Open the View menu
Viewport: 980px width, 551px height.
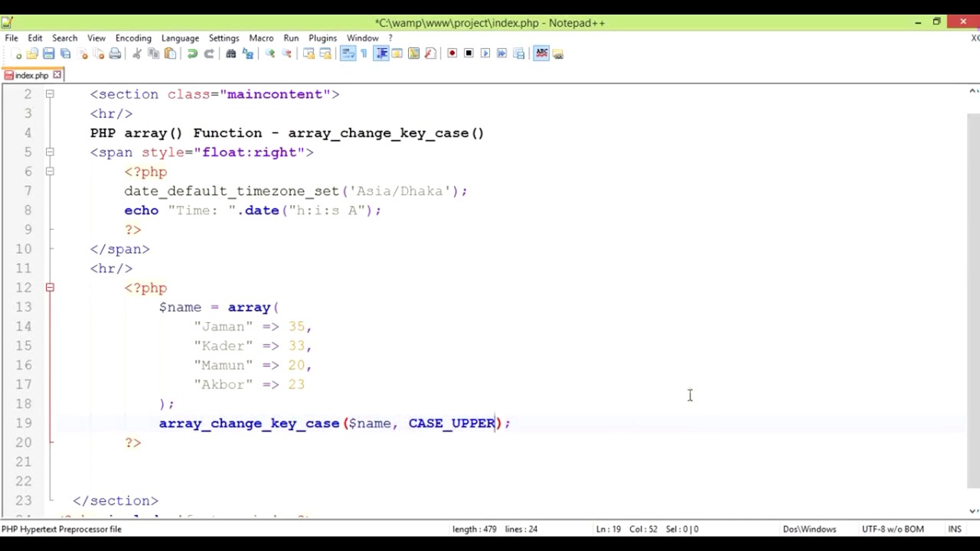(x=96, y=37)
